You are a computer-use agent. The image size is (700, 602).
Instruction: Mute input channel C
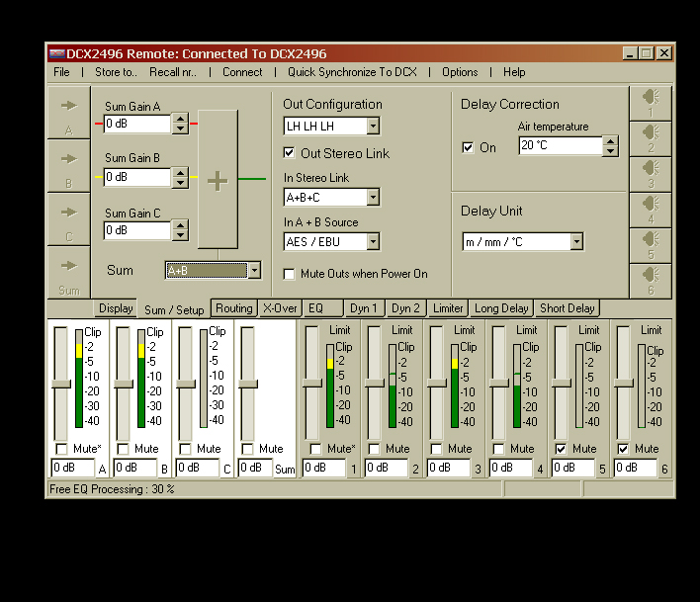point(185,449)
